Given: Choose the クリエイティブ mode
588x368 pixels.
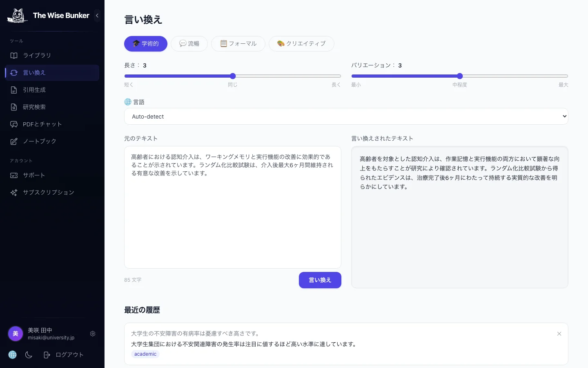Looking at the screenshot, I should point(301,44).
